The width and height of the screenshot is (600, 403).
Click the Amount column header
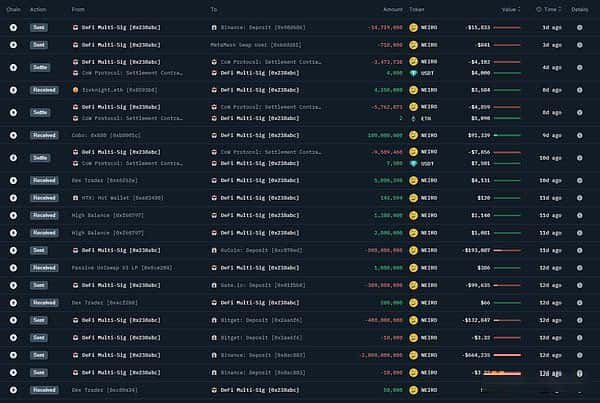(392, 9)
